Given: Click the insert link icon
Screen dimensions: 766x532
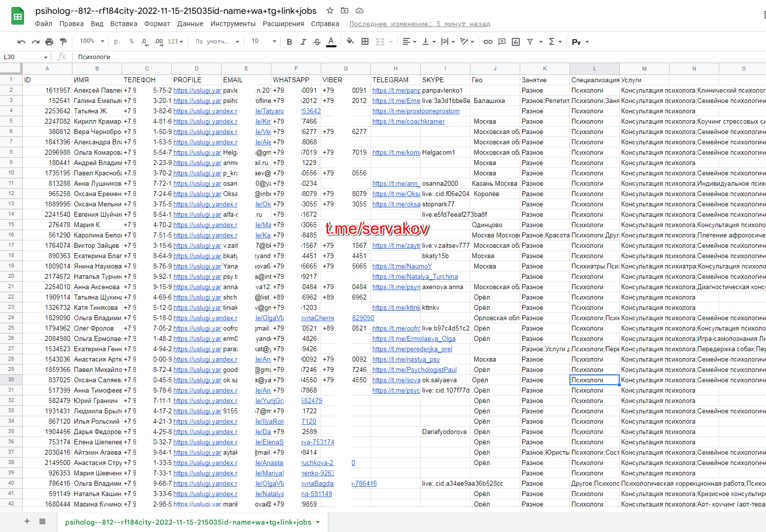Looking at the screenshot, I should click(x=488, y=42).
